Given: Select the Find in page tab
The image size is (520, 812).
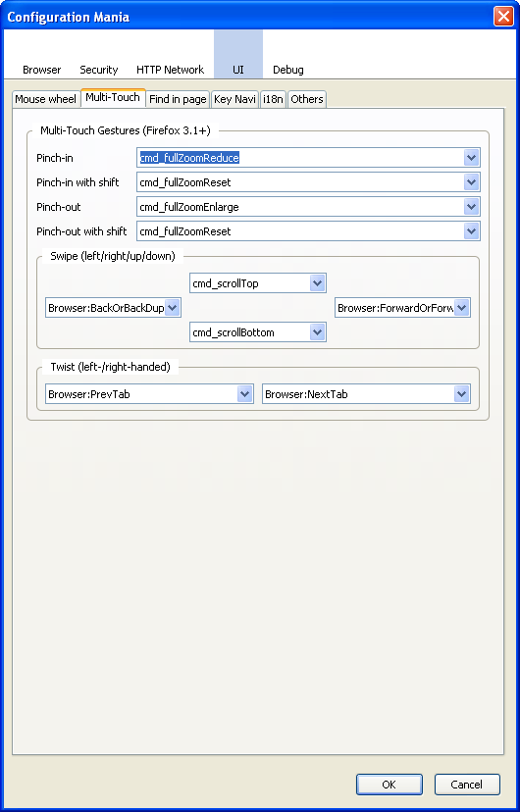Looking at the screenshot, I should click(178, 99).
